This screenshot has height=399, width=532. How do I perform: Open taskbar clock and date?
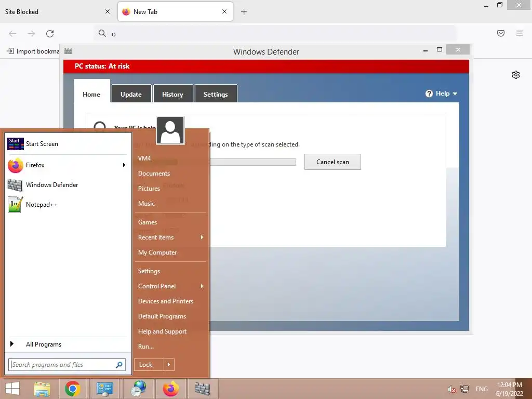[x=509, y=389]
